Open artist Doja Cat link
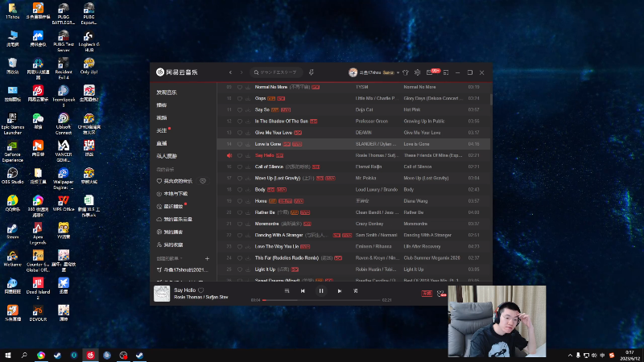The image size is (644, 362). [365, 110]
